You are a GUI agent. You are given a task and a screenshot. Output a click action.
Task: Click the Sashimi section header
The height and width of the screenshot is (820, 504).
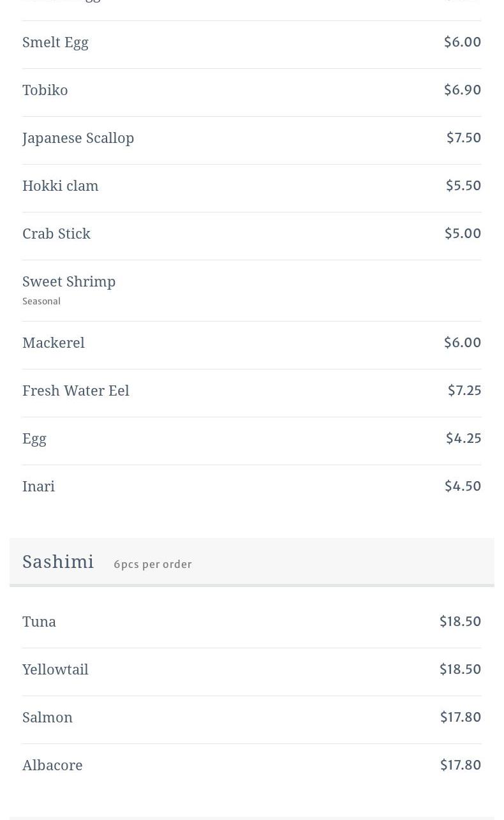(x=58, y=562)
